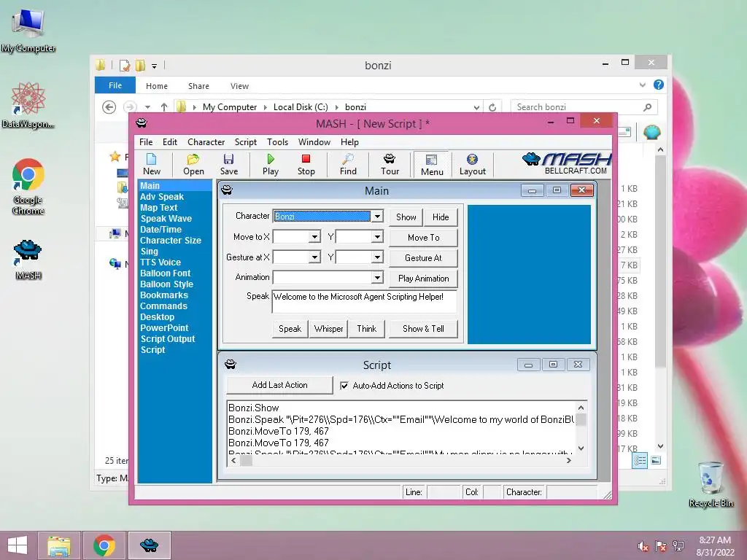Expand Explorer address bar history dropdown
747x560 pixels.
(476, 107)
